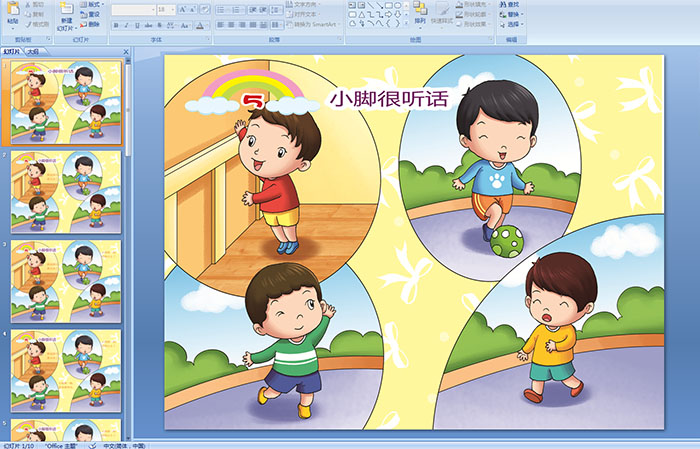Click the Paste clipboard icon
This screenshot has width=700, height=449.
point(13,9)
